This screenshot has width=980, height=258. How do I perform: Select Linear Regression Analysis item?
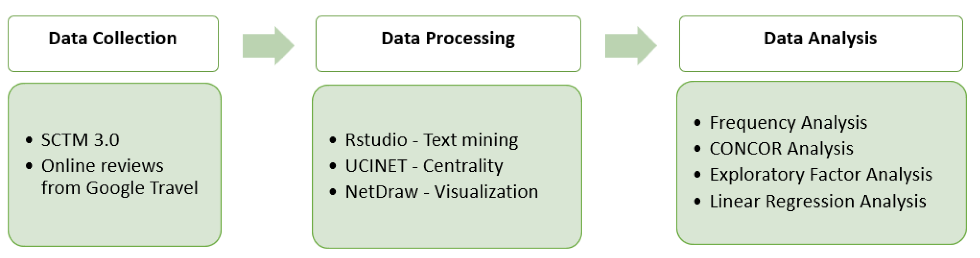818,201
